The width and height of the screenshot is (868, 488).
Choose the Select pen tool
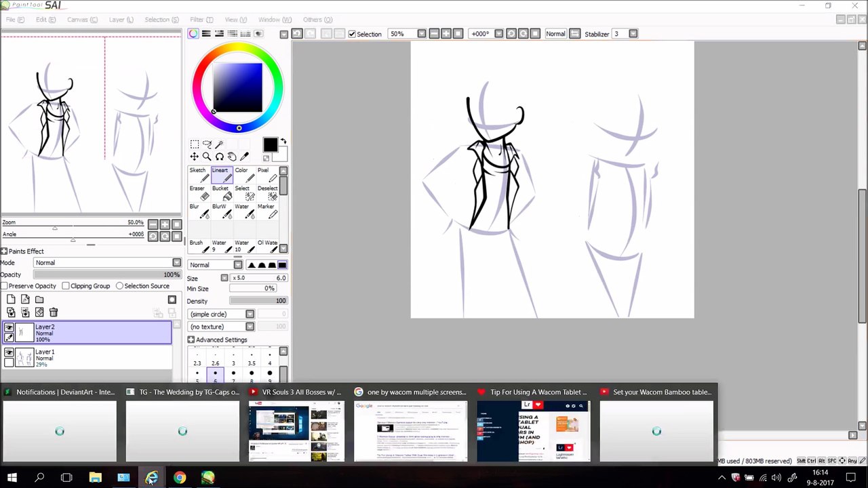coord(243,193)
